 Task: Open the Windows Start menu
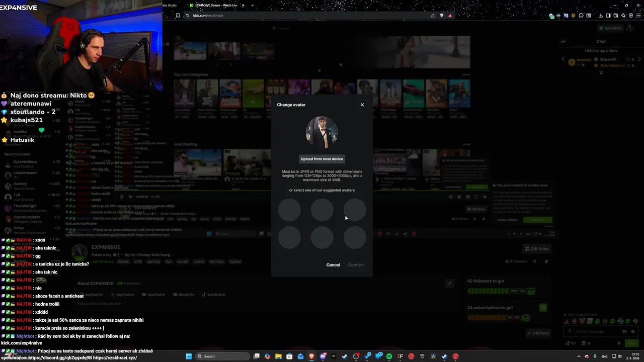189,356
